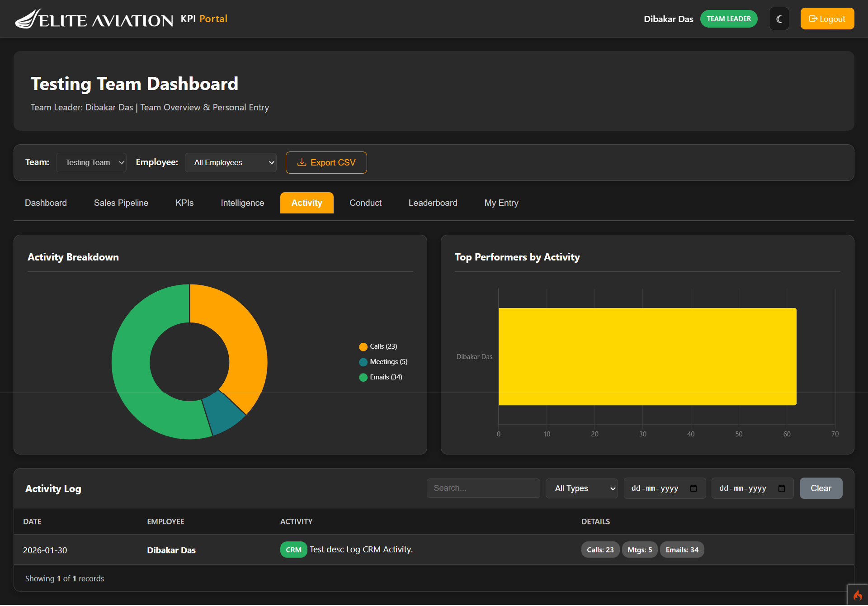Click the flame icon in bottom corner
This screenshot has height=606, width=868.
pos(858,595)
